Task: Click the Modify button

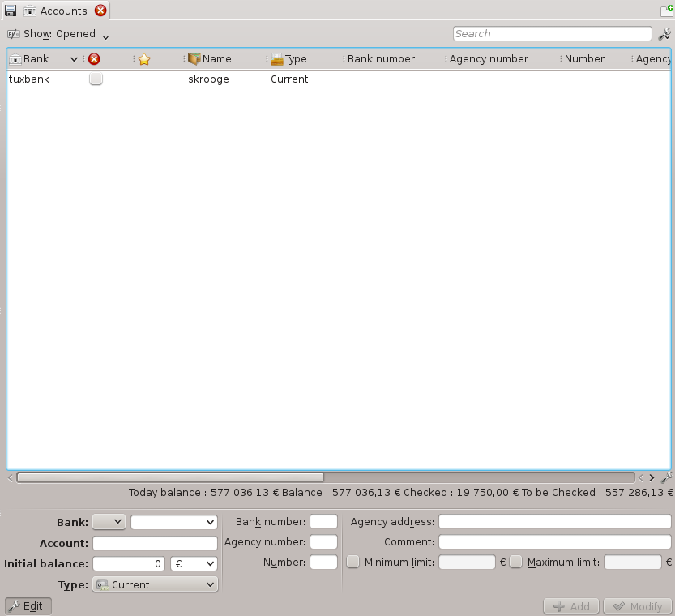Action: coord(638,606)
